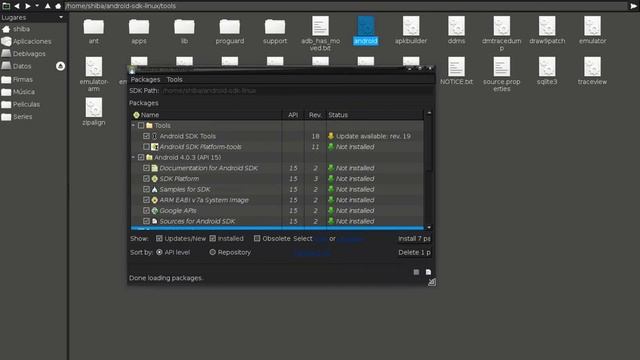Click Install 7 packages button
This screenshot has height=360, width=640.
(414, 238)
